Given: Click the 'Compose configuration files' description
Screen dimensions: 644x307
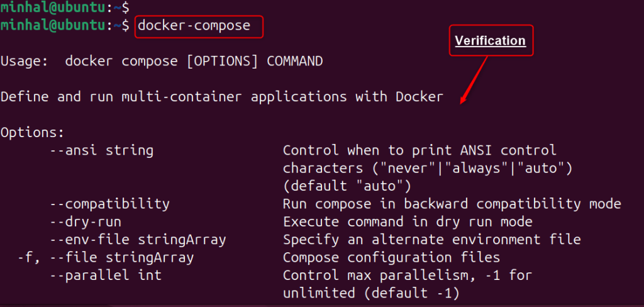Looking at the screenshot, I should click(x=391, y=257).
